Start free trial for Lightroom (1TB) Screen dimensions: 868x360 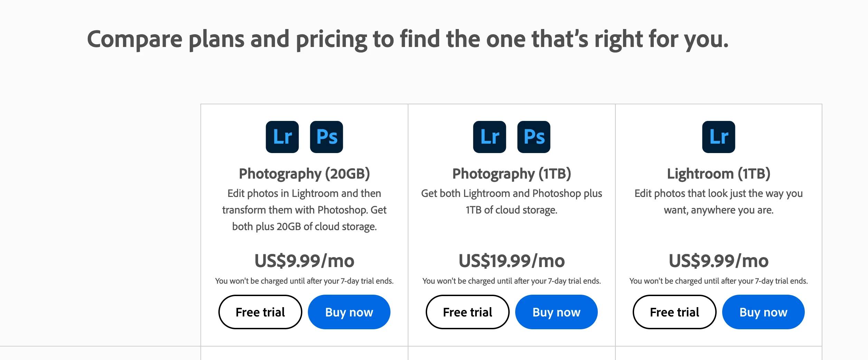coord(674,312)
